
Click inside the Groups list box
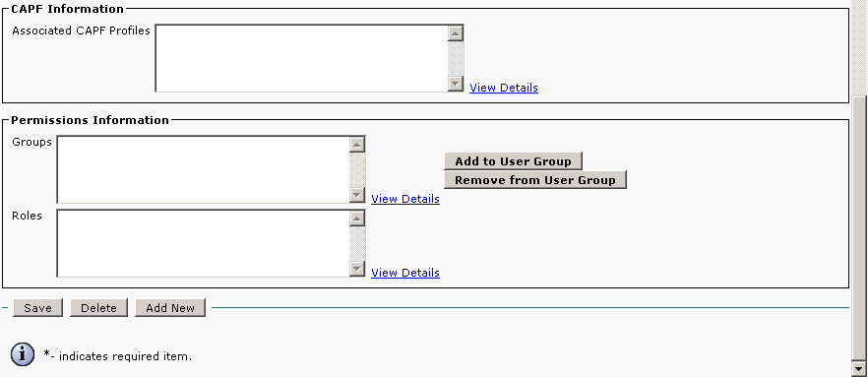(203, 169)
